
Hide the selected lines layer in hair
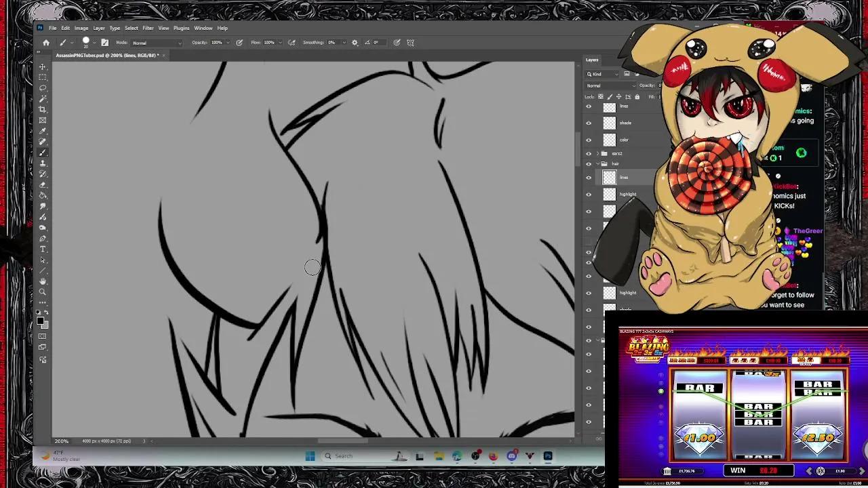(589, 178)
